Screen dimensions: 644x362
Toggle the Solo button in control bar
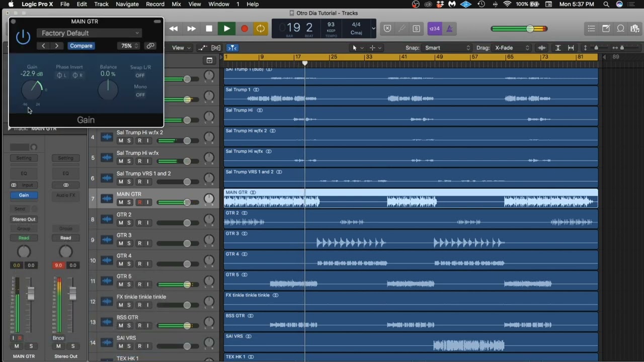pos(417,29)
